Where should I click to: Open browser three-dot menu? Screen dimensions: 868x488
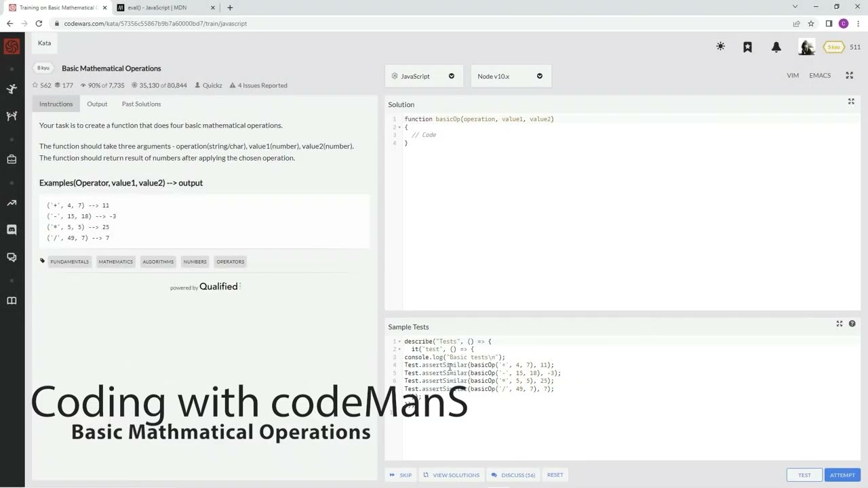pos(859,23)
